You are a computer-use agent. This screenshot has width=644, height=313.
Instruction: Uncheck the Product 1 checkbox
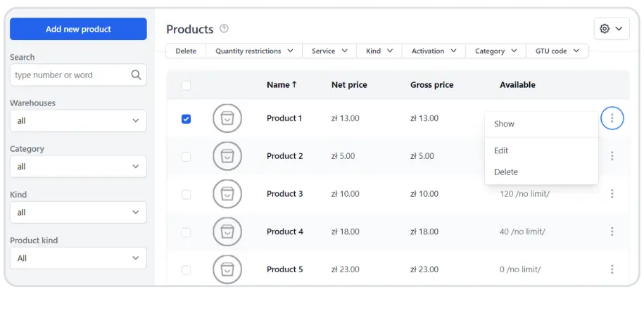(186, 119)
